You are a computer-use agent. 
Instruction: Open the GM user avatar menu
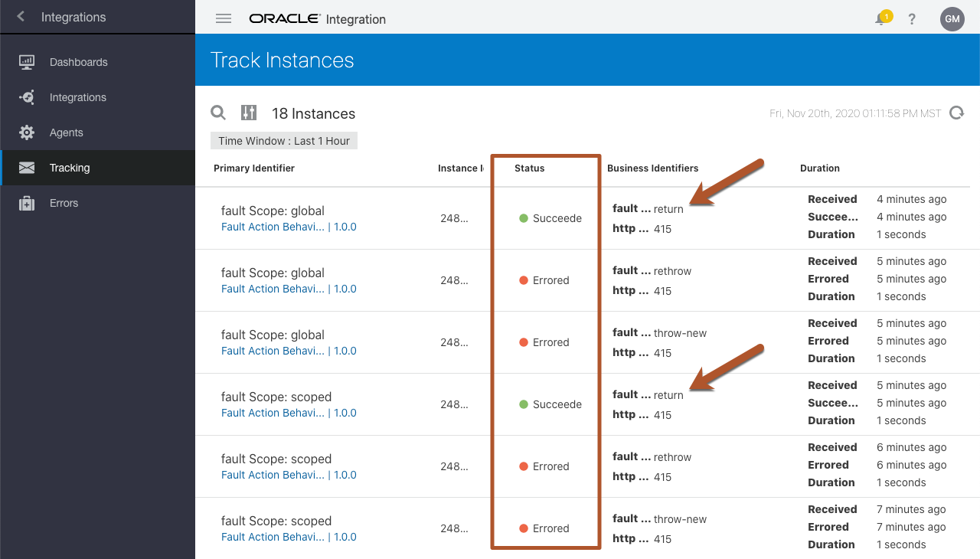pos(952,19)
